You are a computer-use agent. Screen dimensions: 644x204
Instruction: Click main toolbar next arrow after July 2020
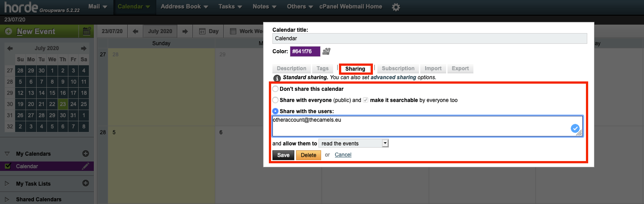tap(184, 31)
